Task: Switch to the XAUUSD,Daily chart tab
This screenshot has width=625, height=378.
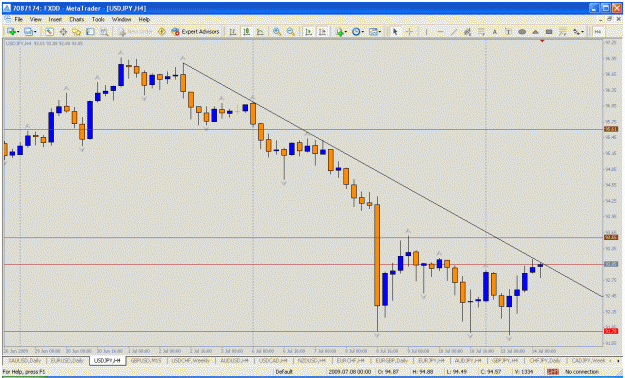Action: point(25,360)
